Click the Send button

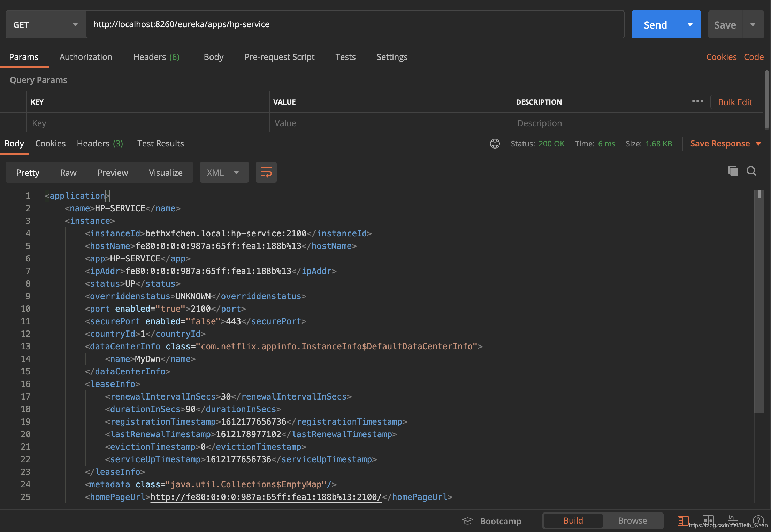[655, 25]
